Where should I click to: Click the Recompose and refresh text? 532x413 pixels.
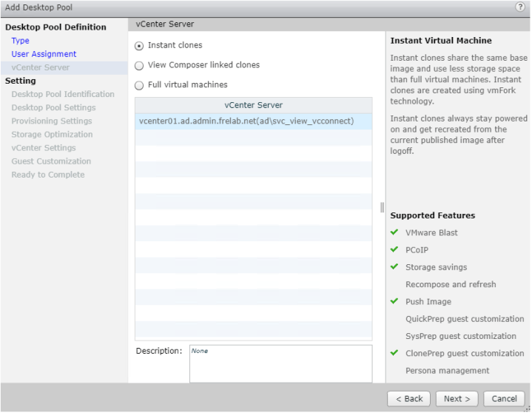click(x=451, y=284)
